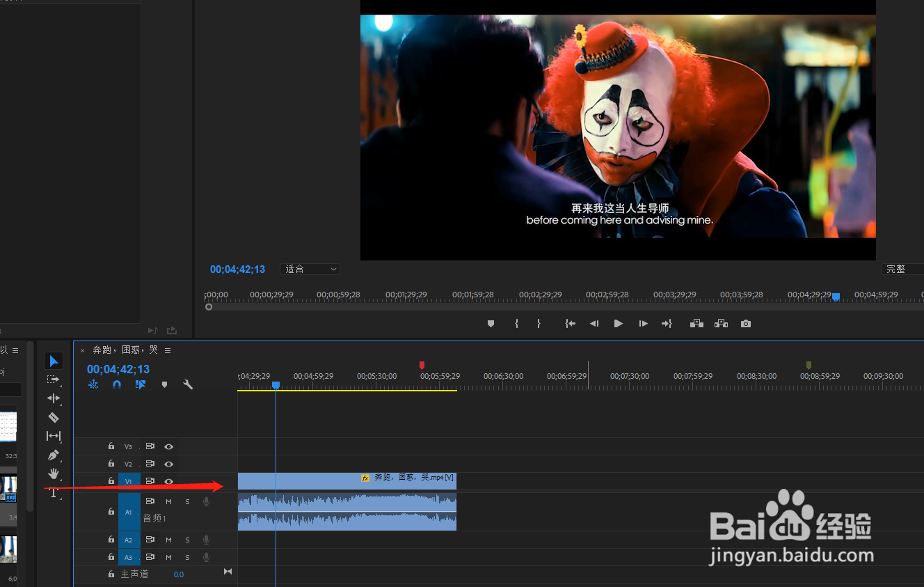Mute the A2 audio track

tap(168, 540)
